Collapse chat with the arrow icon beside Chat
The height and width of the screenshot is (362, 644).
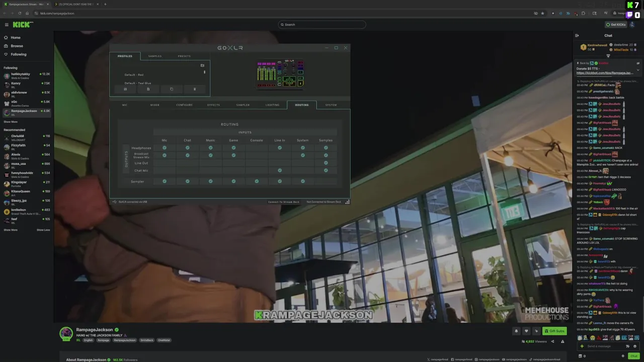[x=577, y=36]
